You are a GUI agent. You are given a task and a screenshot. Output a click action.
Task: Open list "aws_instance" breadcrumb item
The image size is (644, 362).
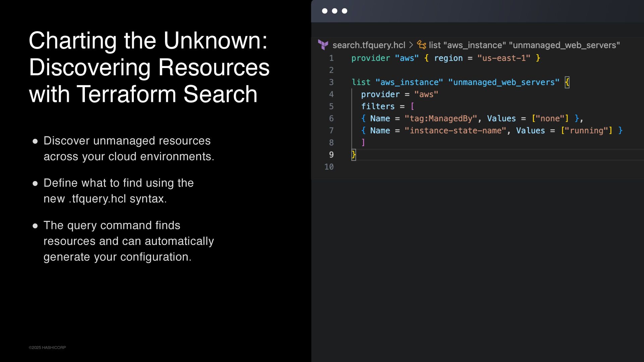tap(524, 45)
